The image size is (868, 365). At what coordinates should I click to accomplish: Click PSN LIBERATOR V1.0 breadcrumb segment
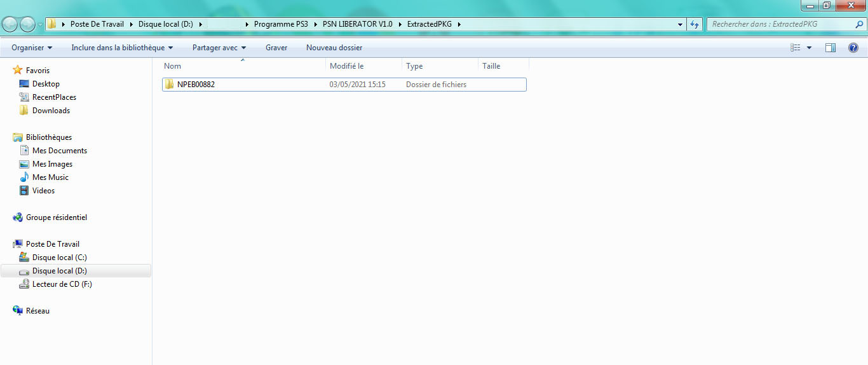point(357,24)
